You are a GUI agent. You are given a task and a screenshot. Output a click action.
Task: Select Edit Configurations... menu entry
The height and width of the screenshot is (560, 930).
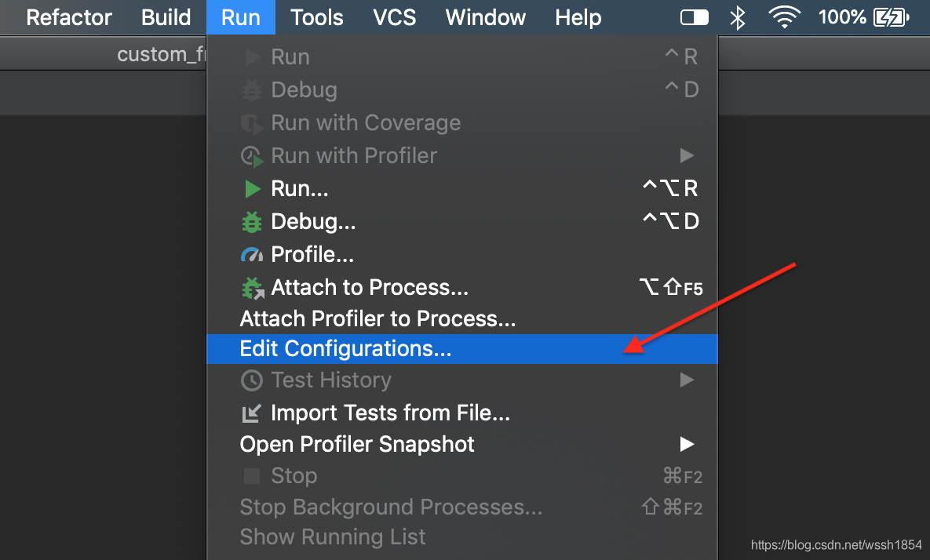pyautogui.click(x=345, y=349)
